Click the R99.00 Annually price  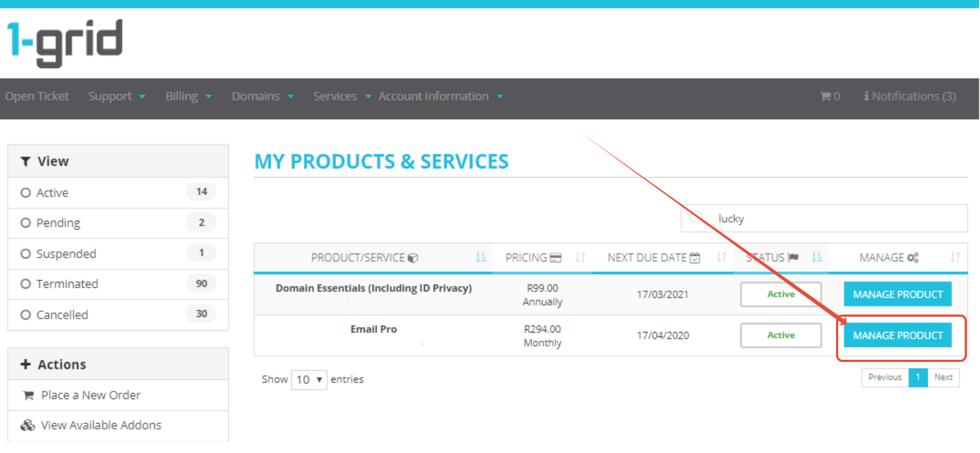tap(542, 295)
